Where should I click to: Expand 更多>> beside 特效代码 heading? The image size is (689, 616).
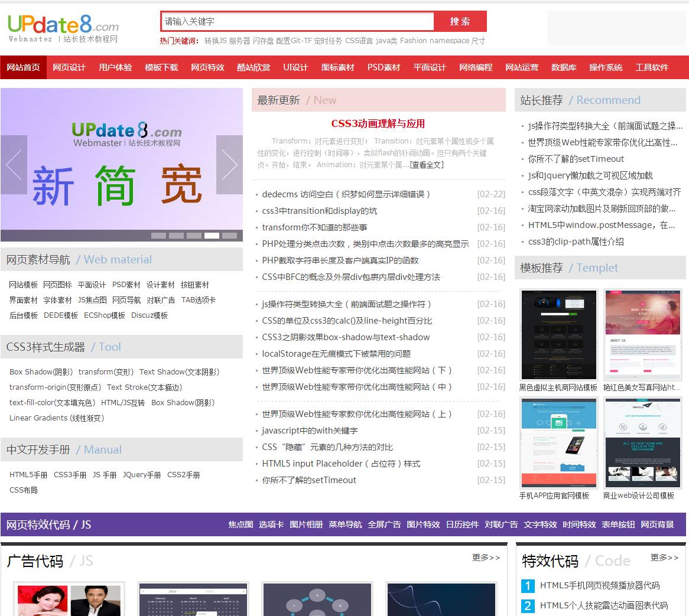pyautogui.click(x=664, y=558)
